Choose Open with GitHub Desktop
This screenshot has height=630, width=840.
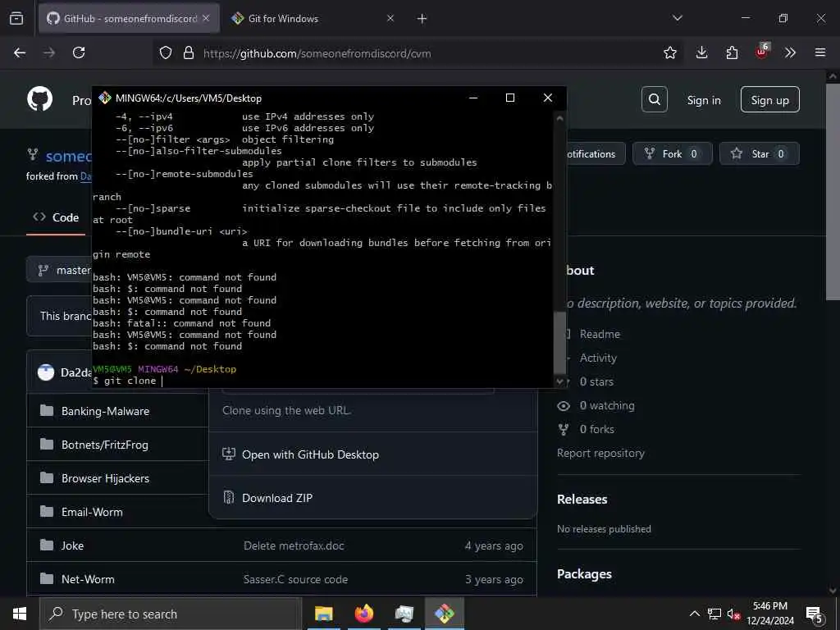coord(373,454)
